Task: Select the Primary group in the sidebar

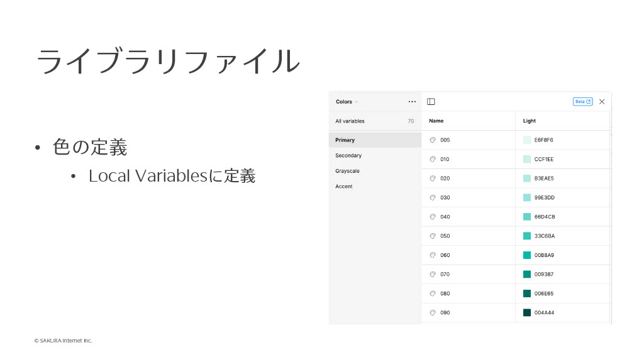Action: [345, 140]
